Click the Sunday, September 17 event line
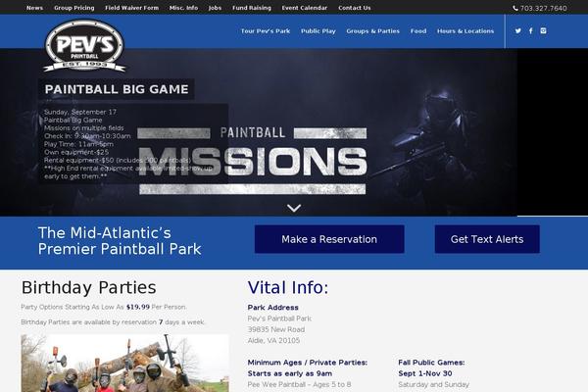 [80, 112]
